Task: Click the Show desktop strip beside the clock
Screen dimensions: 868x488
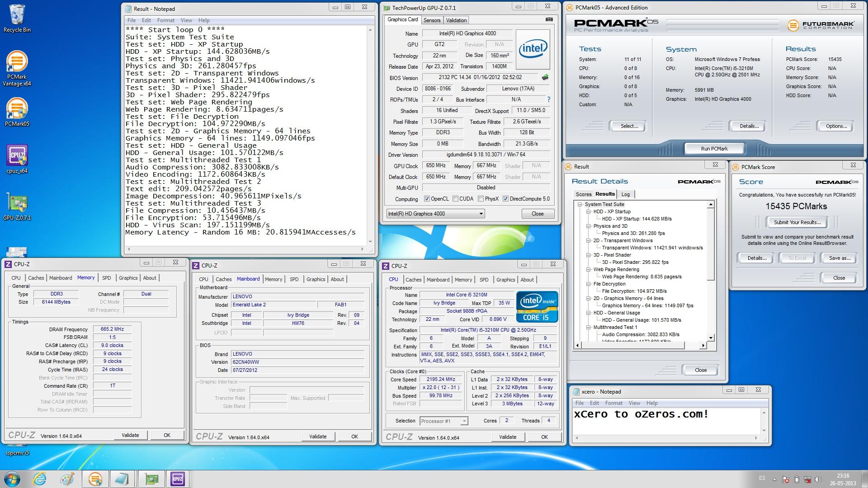Action: point(864,479)
